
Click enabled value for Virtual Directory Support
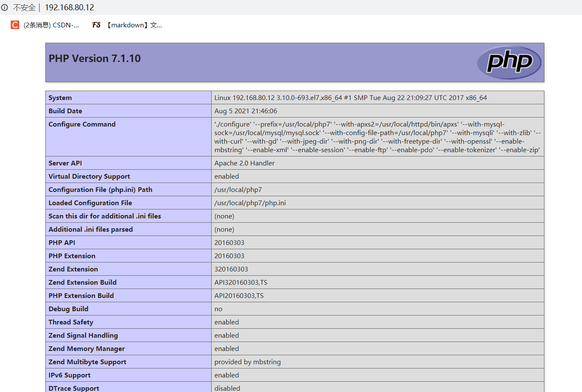click(227, 176)
